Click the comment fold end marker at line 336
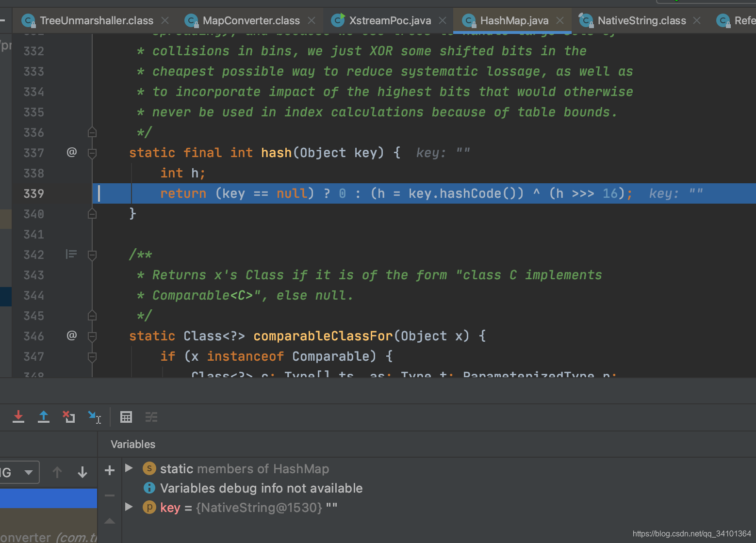This screenshot has width=756, height=543. (92, 132)
